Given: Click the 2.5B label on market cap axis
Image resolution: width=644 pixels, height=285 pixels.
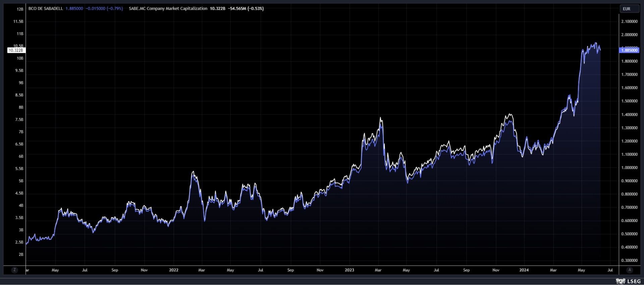Looking at the screenshot, I should click(19, 242).
